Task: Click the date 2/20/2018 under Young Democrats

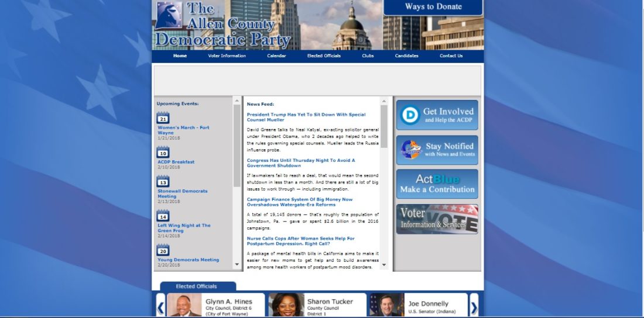Action: 169,265
